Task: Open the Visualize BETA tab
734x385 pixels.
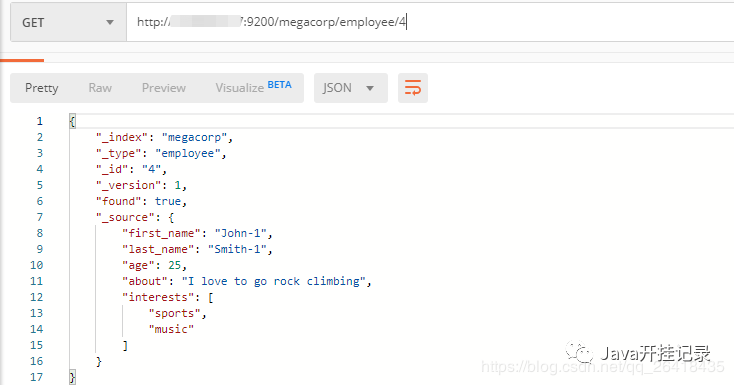Action: coord(253,88)
